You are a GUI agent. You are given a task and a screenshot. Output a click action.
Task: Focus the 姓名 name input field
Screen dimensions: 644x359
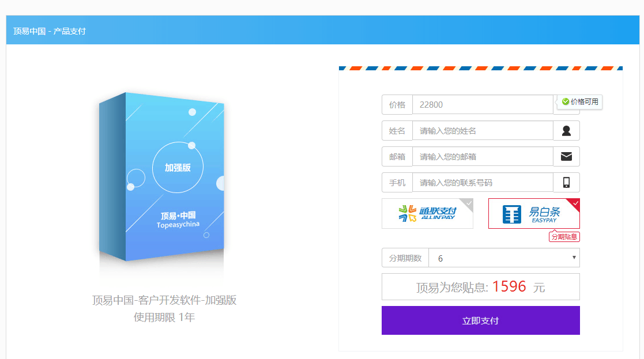click(483, 131)
